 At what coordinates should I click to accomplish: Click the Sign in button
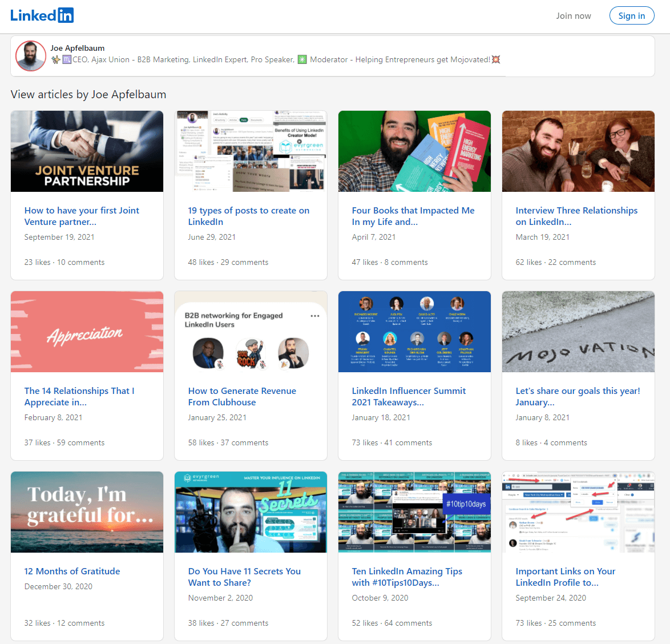click(x=632, y=16)
